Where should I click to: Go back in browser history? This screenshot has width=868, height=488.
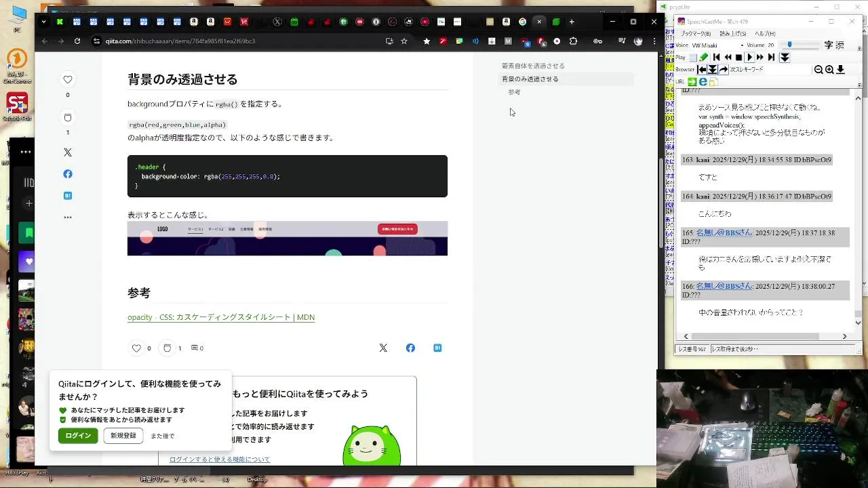pyautogui.click(x=45, y=41)
